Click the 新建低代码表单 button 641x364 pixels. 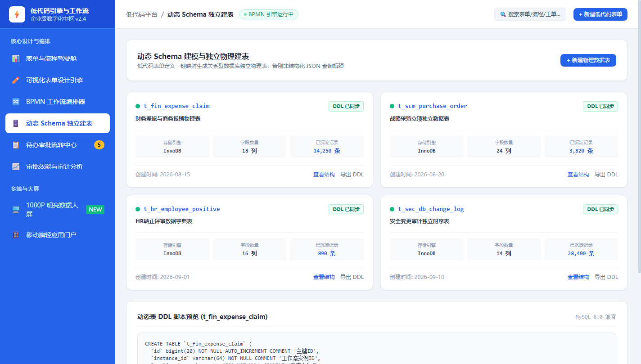point(600,14)
